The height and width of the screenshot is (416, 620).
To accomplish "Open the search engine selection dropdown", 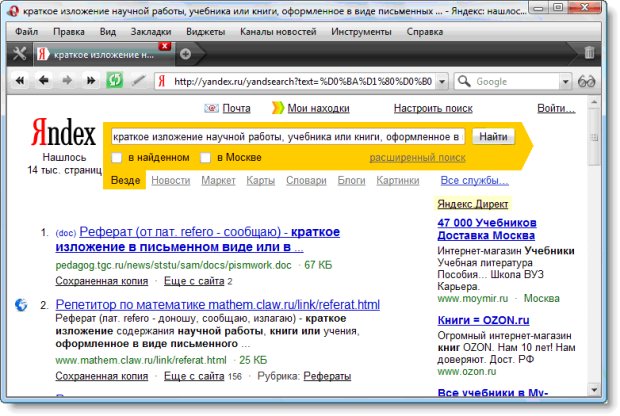I will 565,82.
